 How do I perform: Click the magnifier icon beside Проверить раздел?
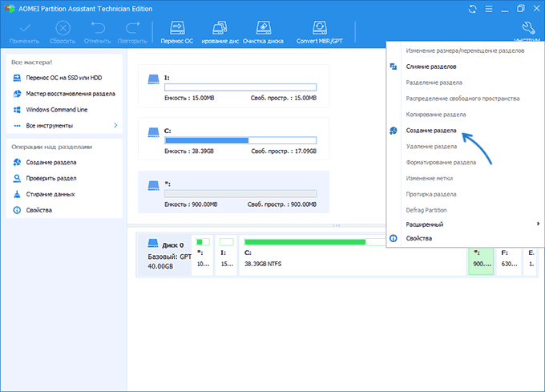(17, 178)
